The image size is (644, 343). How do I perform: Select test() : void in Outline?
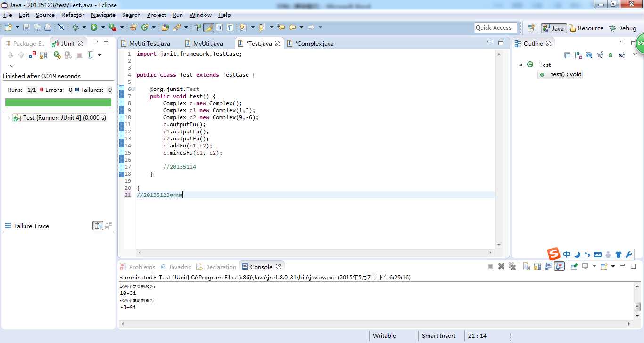tap(561, 74)
